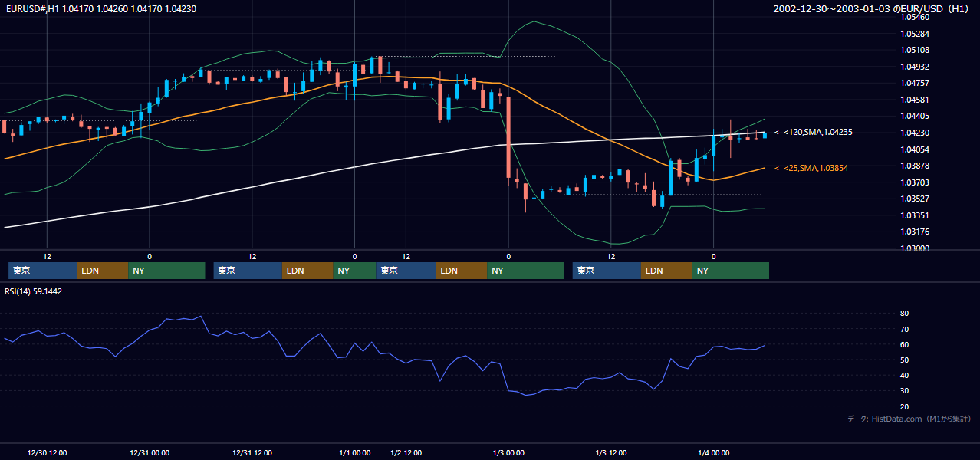980x460 pixels.
Task: Select RSI scale value 50
Action: [x=904, y=360]
